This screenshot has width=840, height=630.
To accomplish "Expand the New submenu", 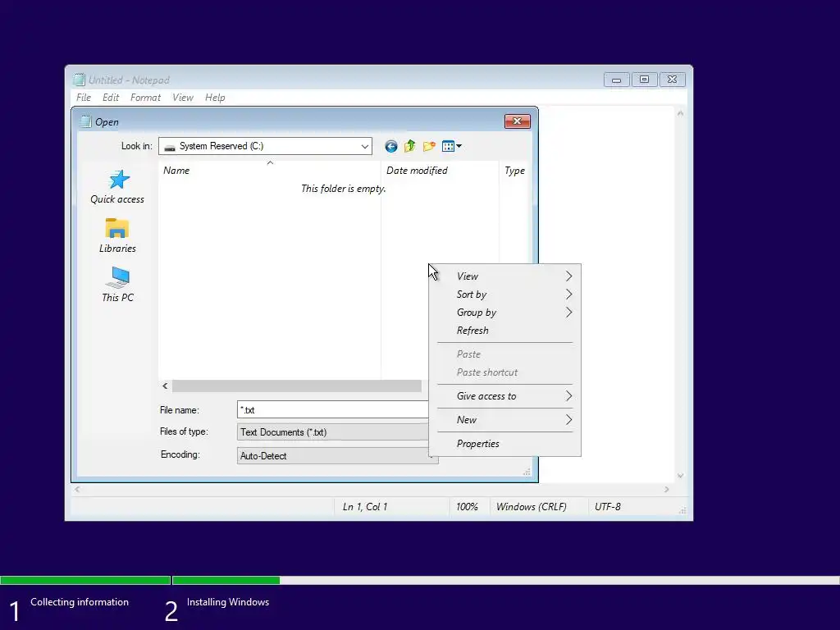I will 505,420.
